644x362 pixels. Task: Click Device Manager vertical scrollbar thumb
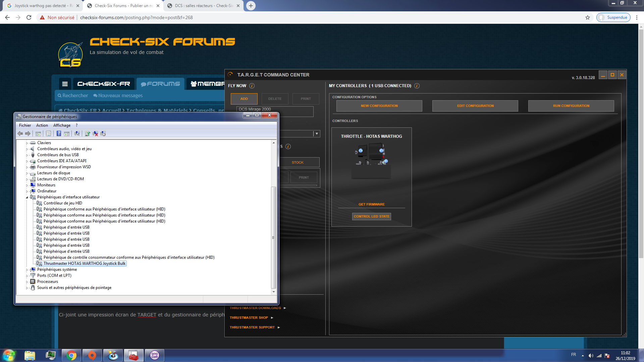(x=273, y=237)
